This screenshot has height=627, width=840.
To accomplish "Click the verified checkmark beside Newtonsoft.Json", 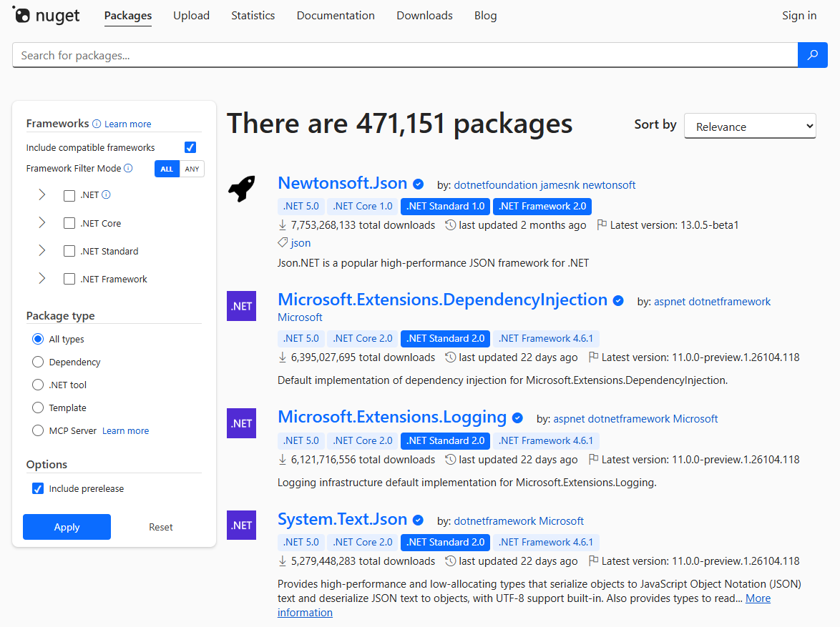I will [x=419, y=184].
